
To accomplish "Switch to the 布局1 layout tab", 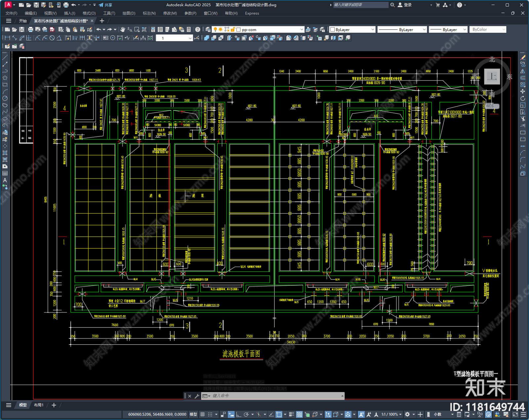I will (x=39, y=405).
